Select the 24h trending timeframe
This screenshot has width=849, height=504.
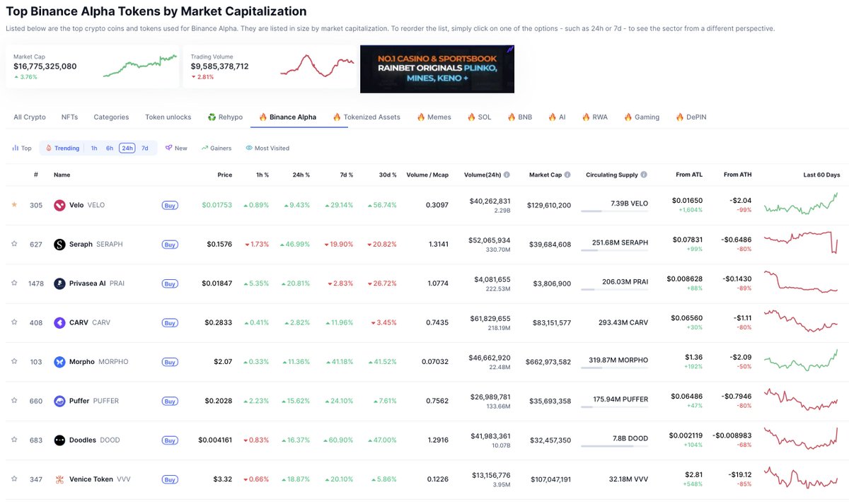click(x=127, y=148)
